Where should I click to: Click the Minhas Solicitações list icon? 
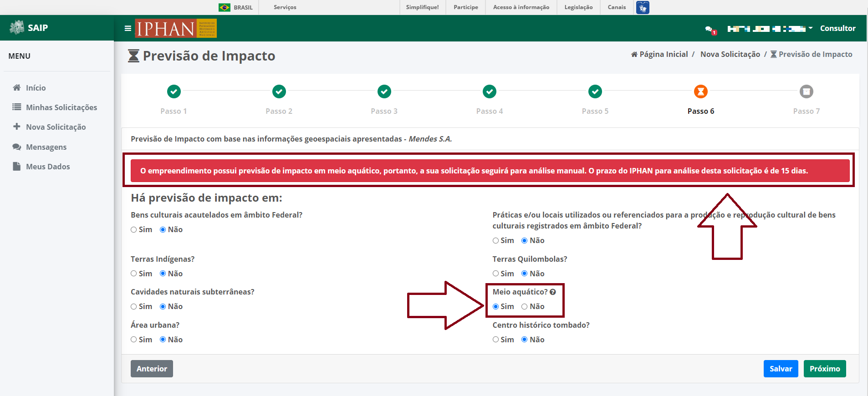pos(17,107)
